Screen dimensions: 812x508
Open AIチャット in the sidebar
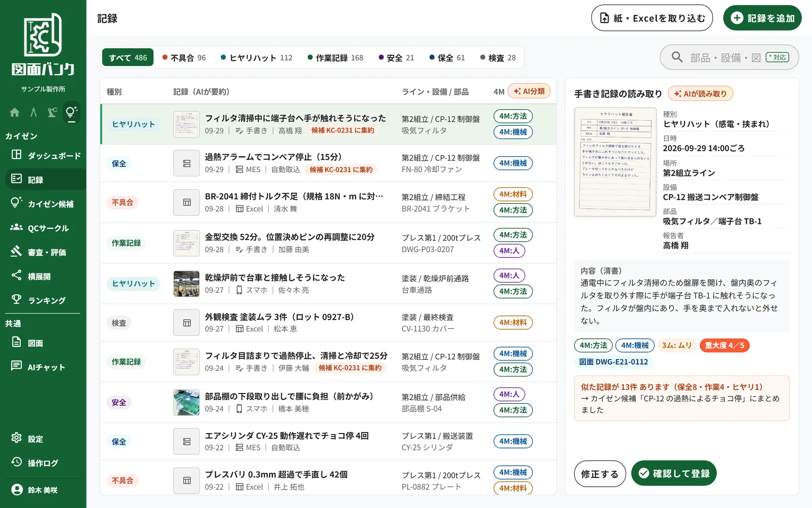(45, 367)
